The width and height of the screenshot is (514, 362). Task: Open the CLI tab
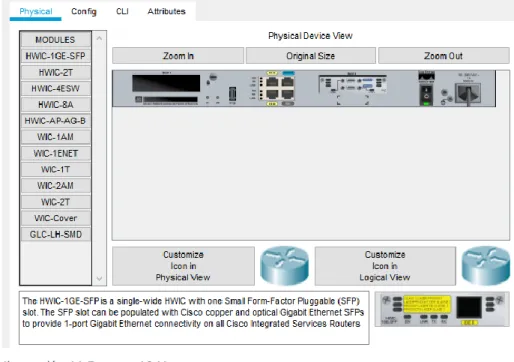[122, 11]
